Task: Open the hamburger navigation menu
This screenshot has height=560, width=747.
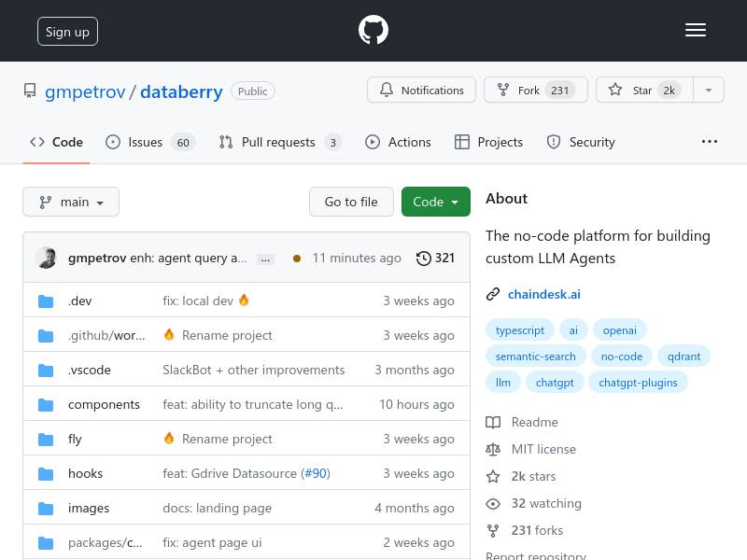Action: [x=695, y=31]
